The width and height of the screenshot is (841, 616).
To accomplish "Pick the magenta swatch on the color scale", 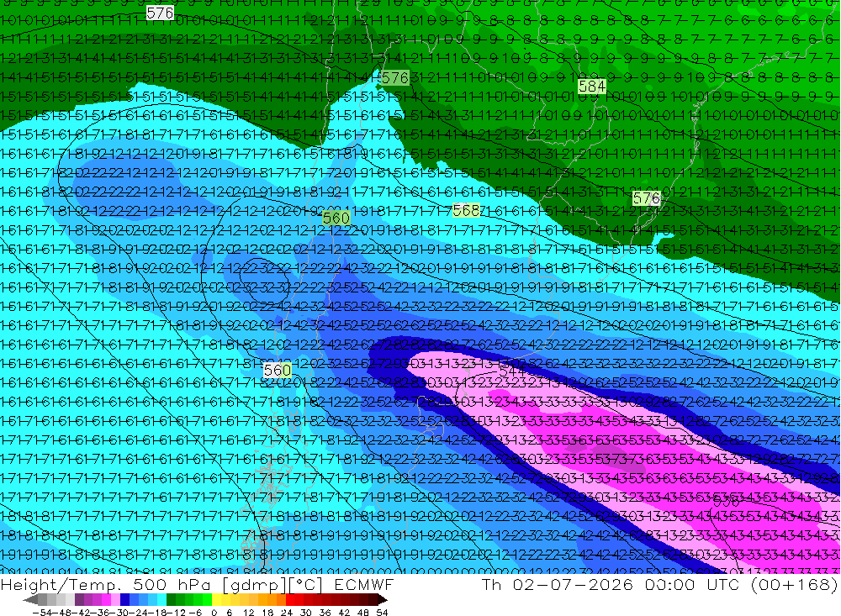I will point(106,599).
